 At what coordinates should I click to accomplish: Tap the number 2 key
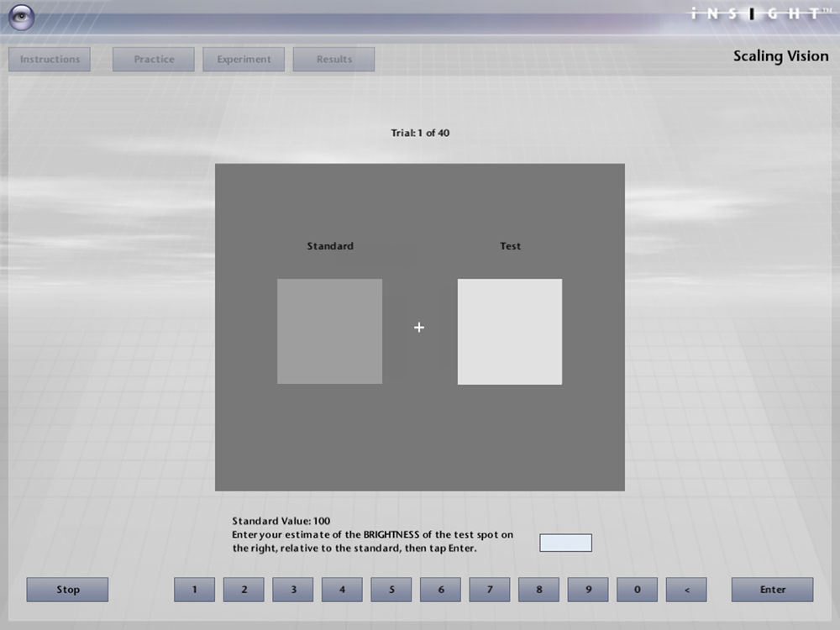[x=244, y=590]
